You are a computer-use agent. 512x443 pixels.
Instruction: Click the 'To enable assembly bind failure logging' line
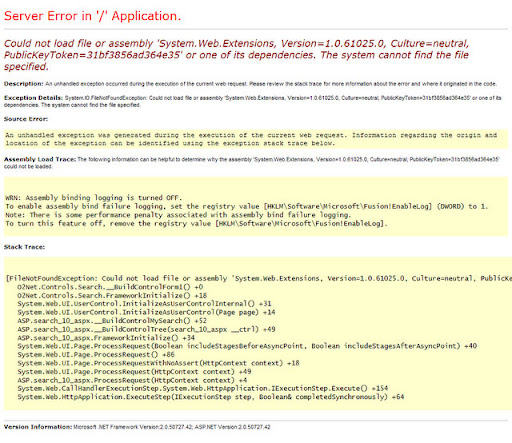point(247,206)
